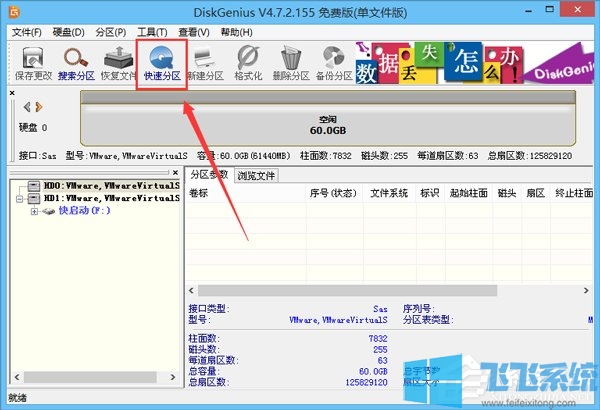The height and width of the screenshot is (410, 600).
Task: Expand the 快启动(F:) partition node
Action: click(x=33, y=212)
